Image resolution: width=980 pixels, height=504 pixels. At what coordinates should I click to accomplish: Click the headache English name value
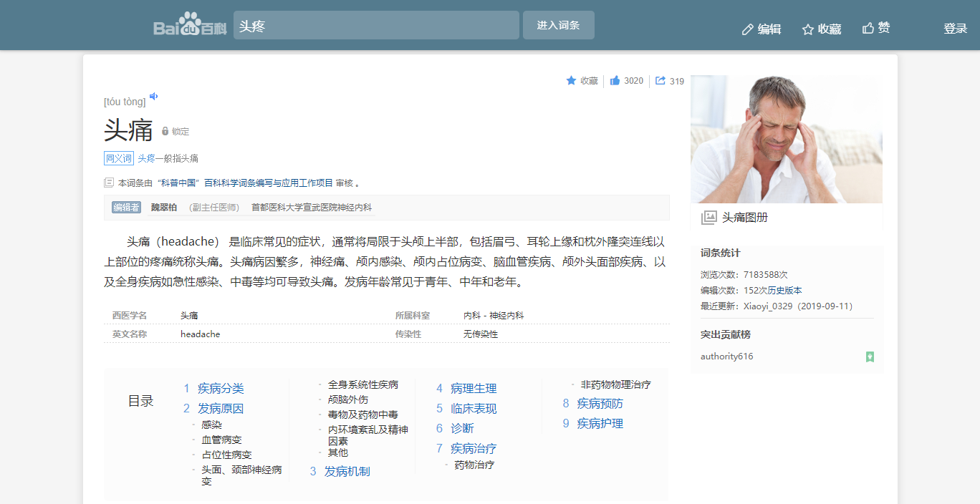201,334
